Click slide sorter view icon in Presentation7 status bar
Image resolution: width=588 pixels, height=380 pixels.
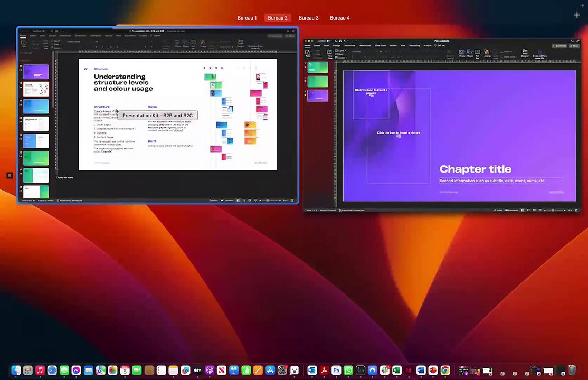(528, 210)
